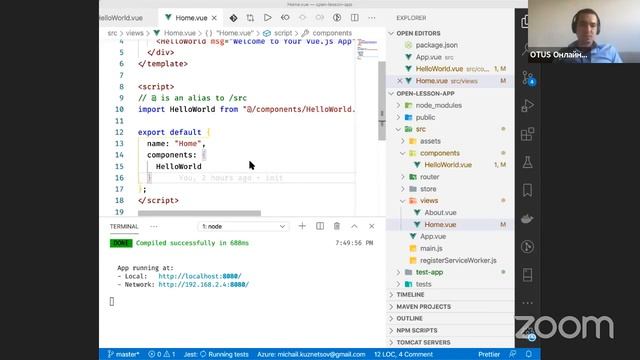640x360 pixels.
Task: Close Home.vue in Open Editors list
Action: click(400, 81)
